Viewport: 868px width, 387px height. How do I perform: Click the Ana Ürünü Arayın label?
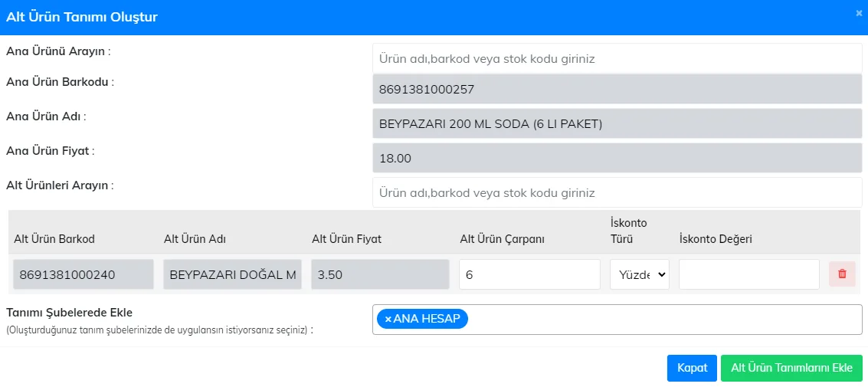59,51
